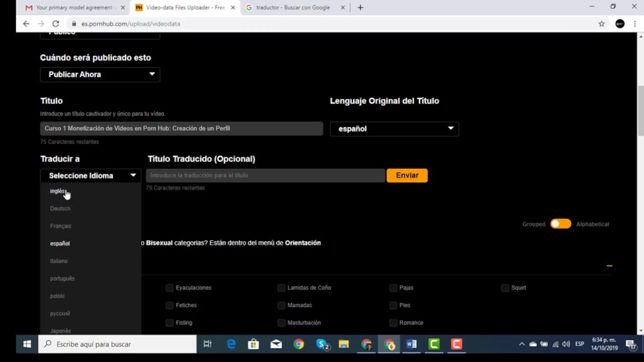Check the Mamadas category checkbox
644x362 pixels.
point(281,305)
